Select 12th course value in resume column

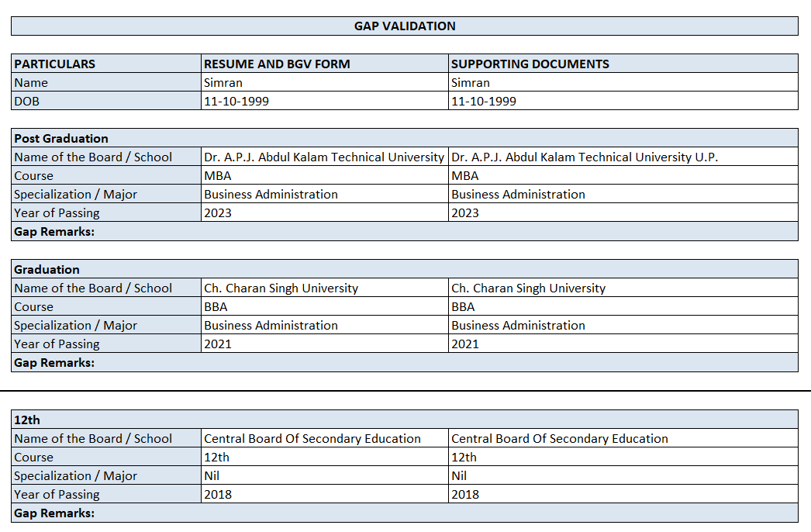pos(324,457)
